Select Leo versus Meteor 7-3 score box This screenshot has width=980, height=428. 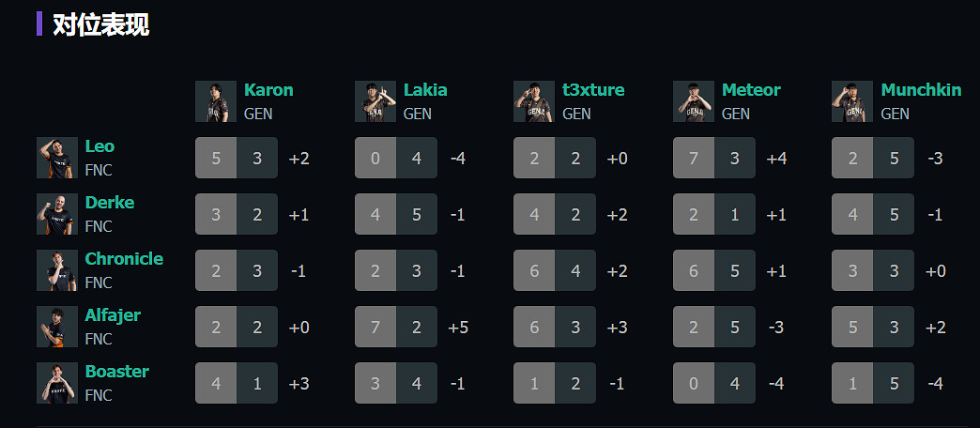pyautogui.click(x=714, y=158)
